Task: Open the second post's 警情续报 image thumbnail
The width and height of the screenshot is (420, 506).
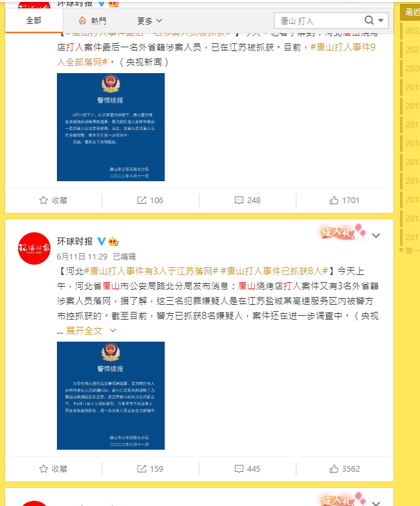Action: 111,395
